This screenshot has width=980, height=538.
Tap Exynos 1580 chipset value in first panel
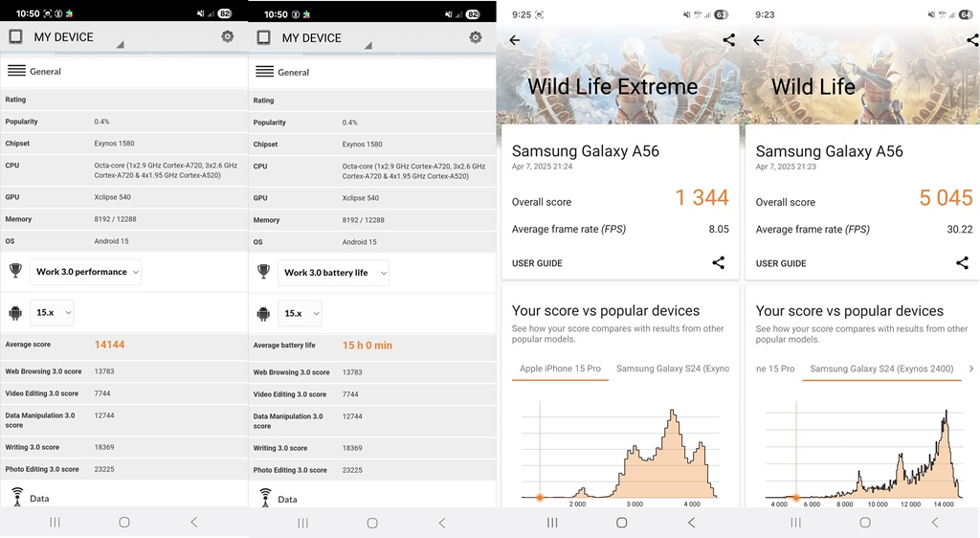(x=115, y=143)
